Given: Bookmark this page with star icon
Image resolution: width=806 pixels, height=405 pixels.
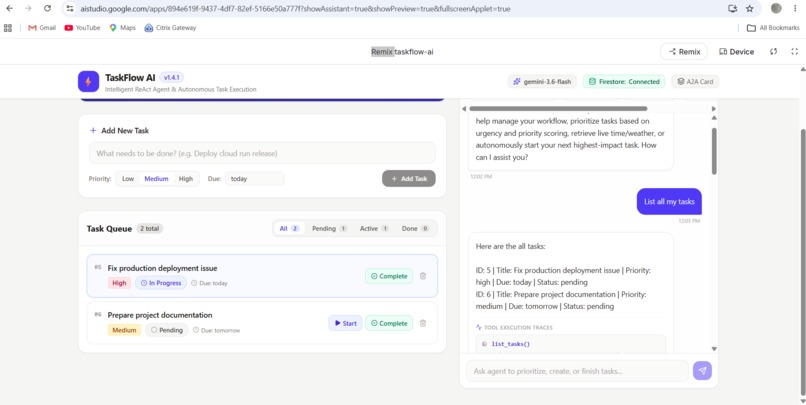Looking at the screenshot, I should coord(749,9).
